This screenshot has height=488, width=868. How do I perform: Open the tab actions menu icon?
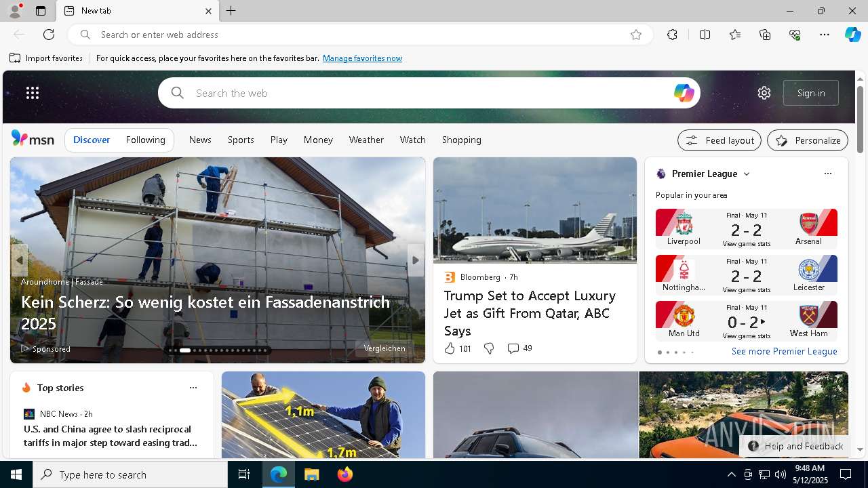click(x=41, y=11)
